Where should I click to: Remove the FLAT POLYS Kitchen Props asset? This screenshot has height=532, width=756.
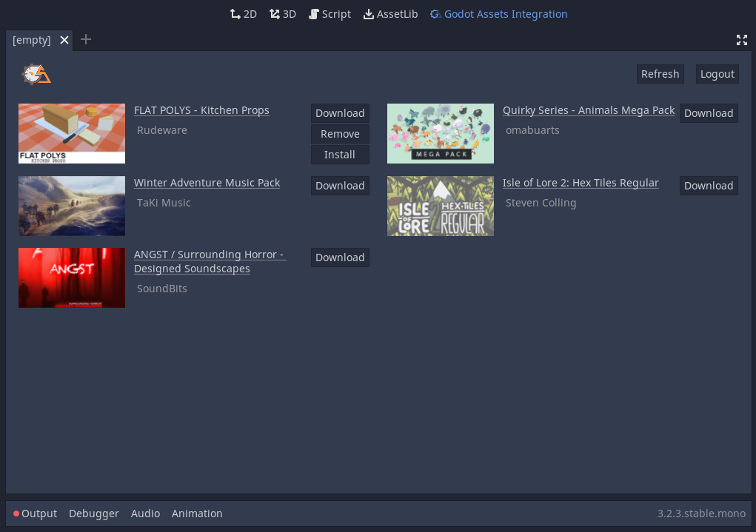[x=340, y=134]
